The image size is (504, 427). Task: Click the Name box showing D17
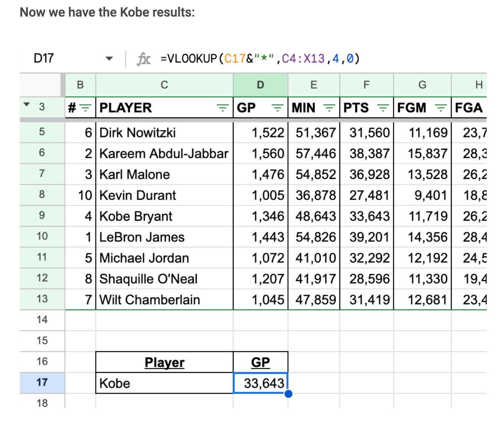tap(44, 59)
